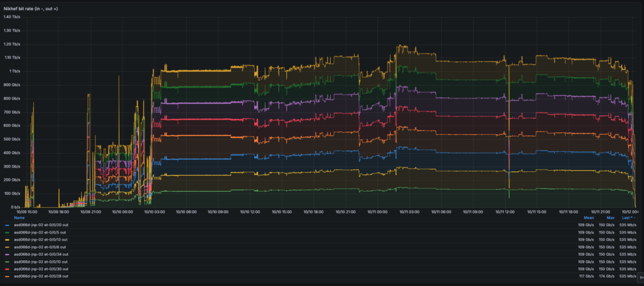Toggle series asd066d-jnp-02 et-0/0/28 out

tap(41, 276)
